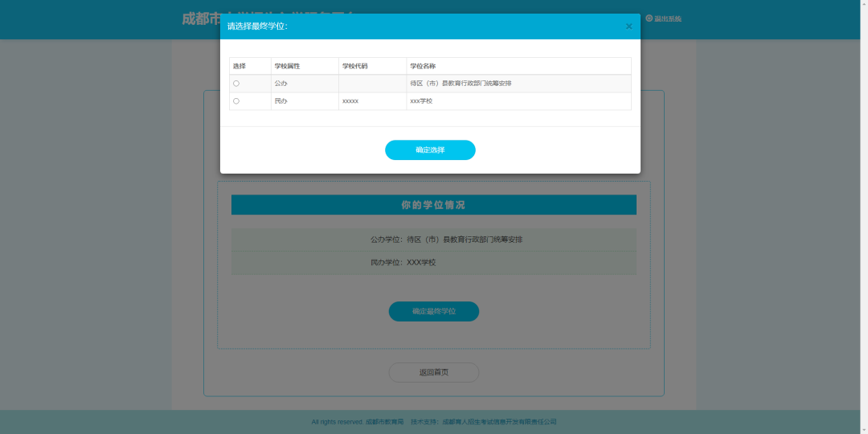Click the 确定选择 button
This screenshot has height=434, width=868.
[x=430, y=150]
